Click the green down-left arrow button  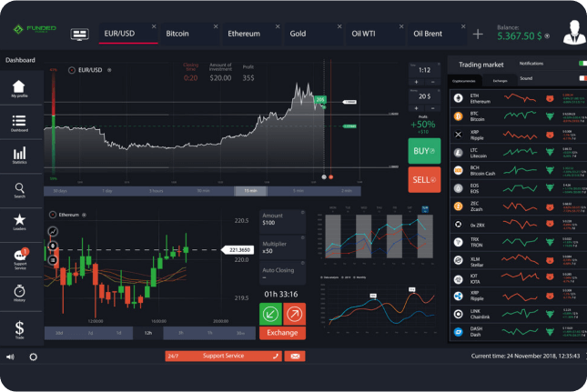(x=270, y=314)
